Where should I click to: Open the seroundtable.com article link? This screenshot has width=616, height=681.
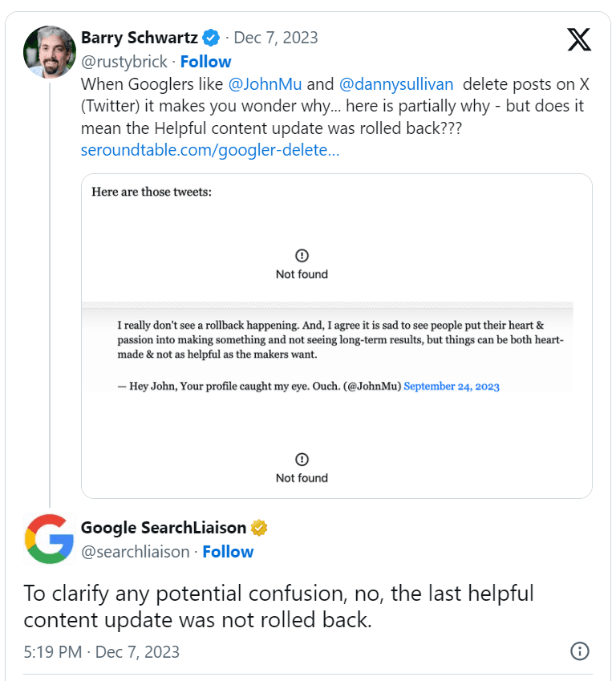click(210, 150)
